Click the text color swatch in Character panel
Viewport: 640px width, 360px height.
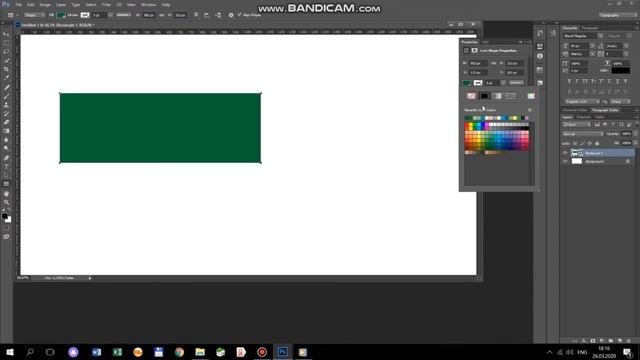(621, 71)
